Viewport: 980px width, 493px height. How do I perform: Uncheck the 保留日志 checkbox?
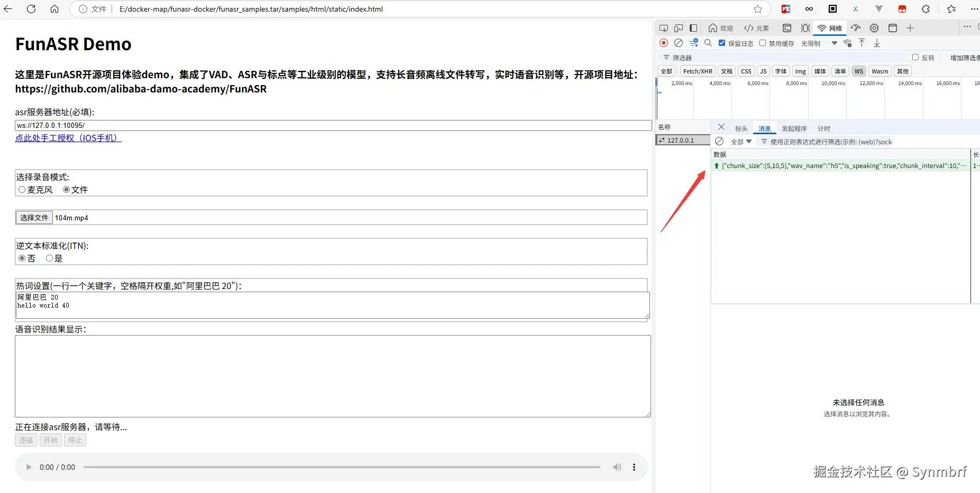(722, 43)
